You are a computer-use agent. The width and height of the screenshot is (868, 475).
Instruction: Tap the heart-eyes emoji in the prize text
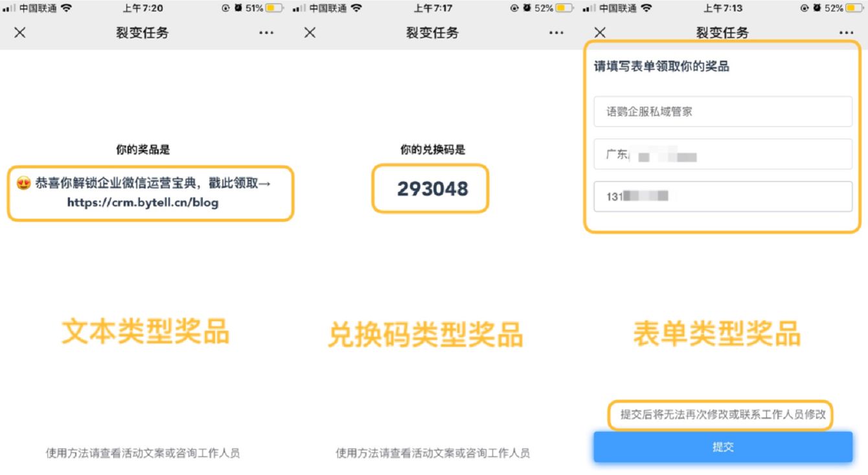pos(24,183)
